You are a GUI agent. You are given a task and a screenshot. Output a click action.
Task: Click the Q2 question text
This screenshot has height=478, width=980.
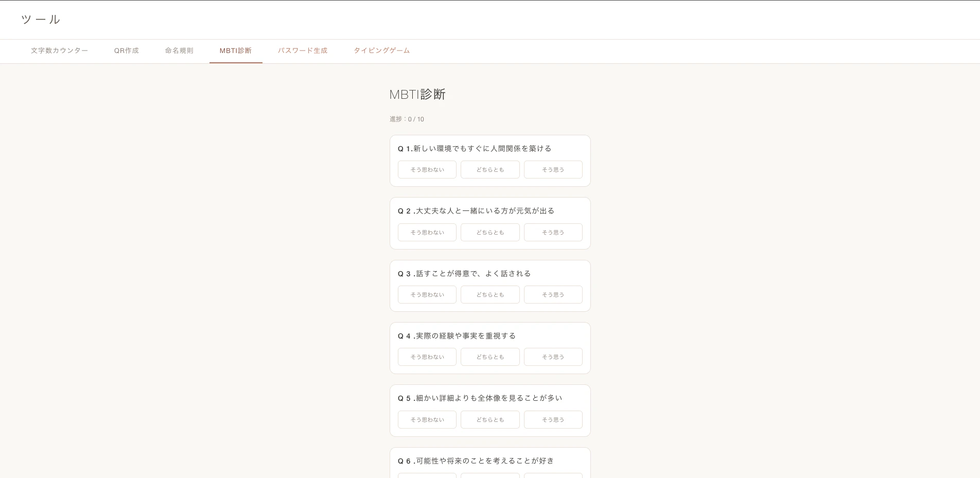(476, 211)
